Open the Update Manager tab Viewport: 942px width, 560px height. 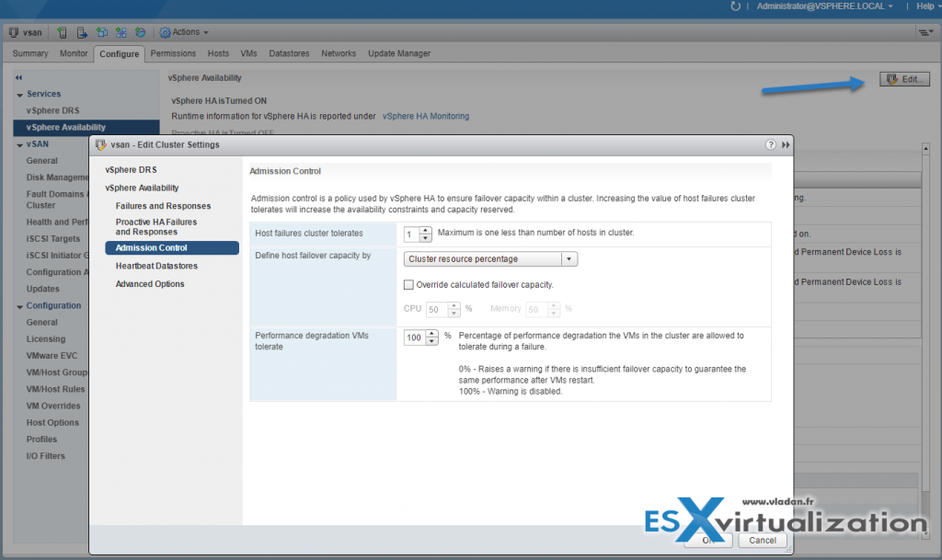tap(399, 53)
